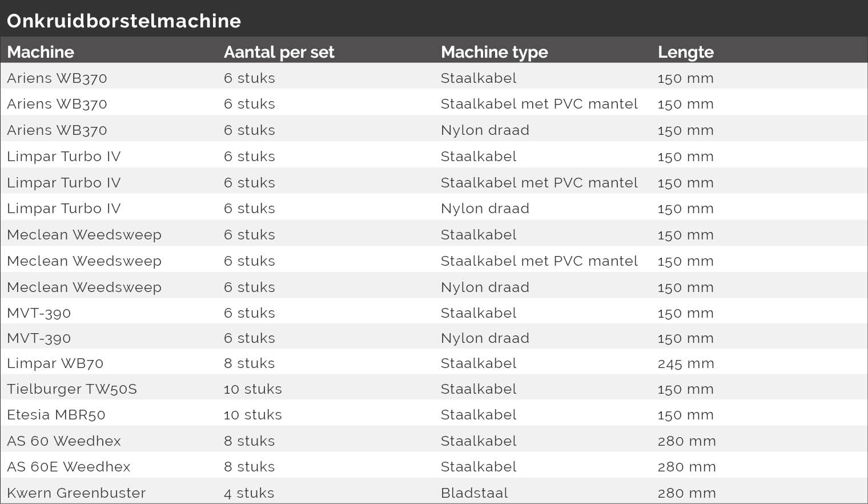This screenshot has height=504, width=868.
Task: Select the Limpar WB70 row name
Action: 55,363
